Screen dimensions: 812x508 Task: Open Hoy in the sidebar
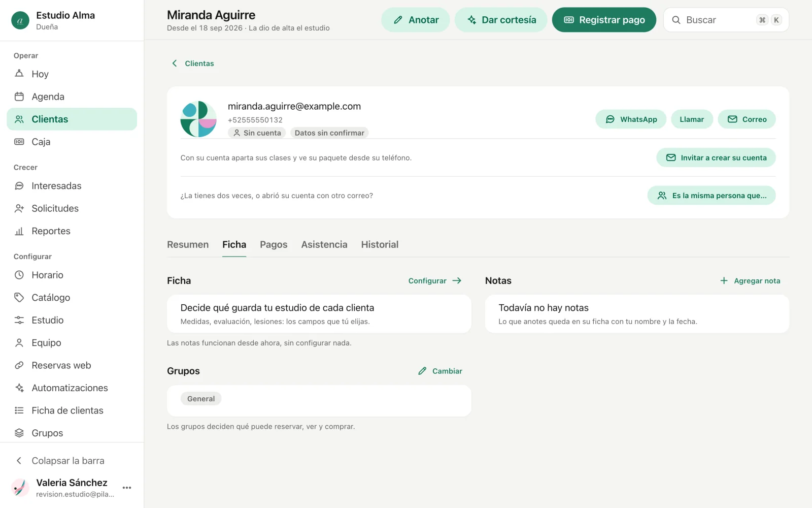pyautogui.click(x=72, y=74)
